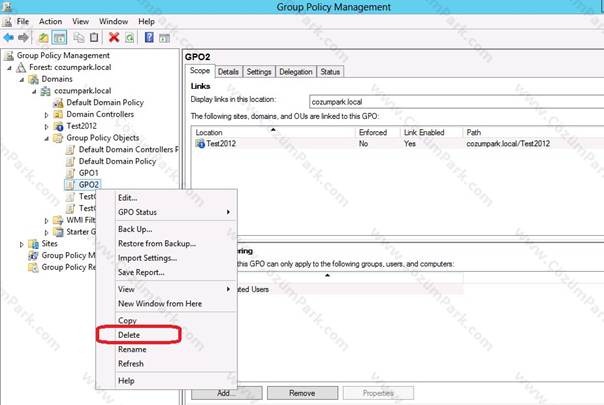Toggle the Show/Hide Console Tree icon
Screen dimensions: 604x405
pyautogui.click(x=59, y=38)
